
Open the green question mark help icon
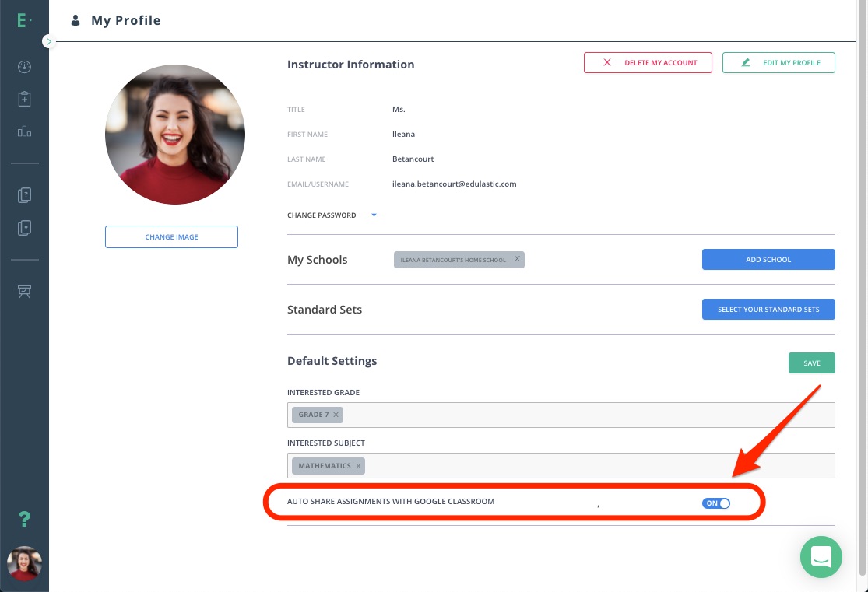point(24,519)
